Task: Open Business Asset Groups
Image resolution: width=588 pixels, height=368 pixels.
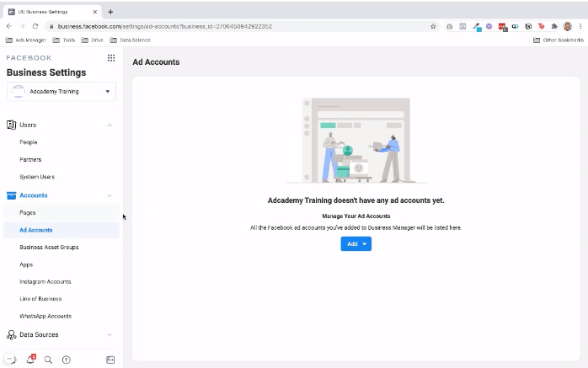Action: 49,247
